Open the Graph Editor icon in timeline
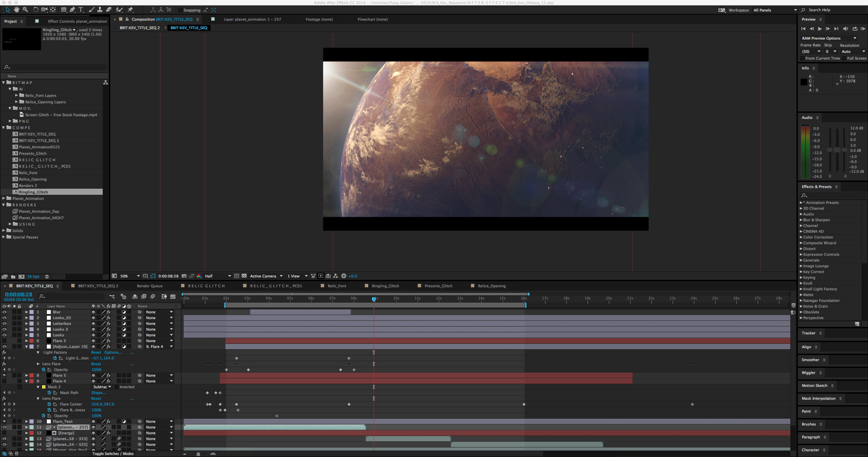The width and height of the screenshot is (868, 457). point(173,297)
